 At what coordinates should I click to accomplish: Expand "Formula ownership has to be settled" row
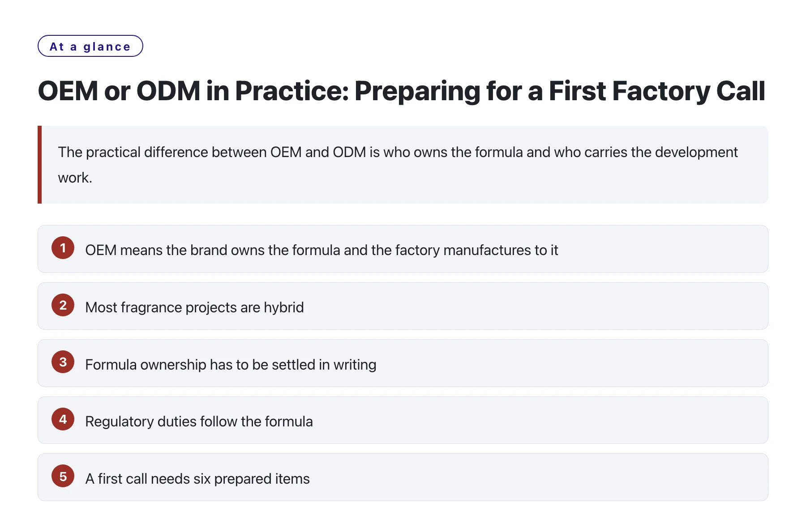[x=403, y=363]
